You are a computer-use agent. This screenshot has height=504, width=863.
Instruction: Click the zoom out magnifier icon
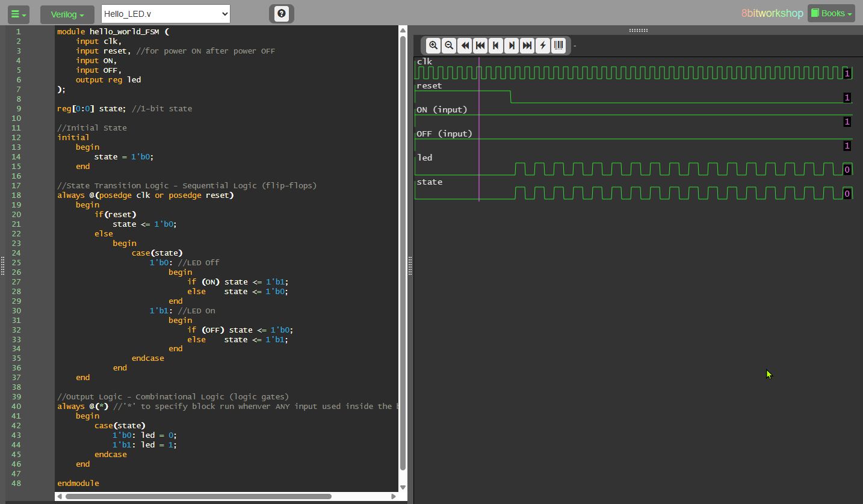click(449, 46)
